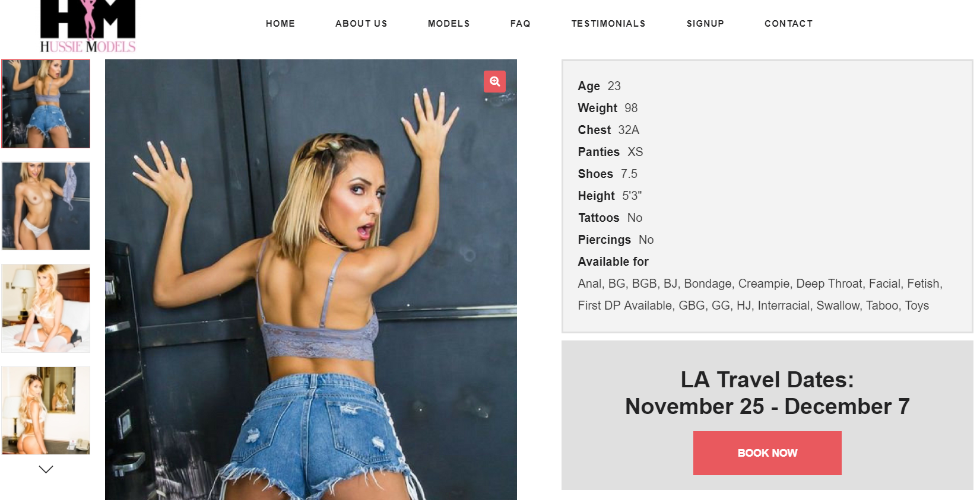Screen dimensions: 980x500
Task: Open the Contact page link
Action: point(788,24)
